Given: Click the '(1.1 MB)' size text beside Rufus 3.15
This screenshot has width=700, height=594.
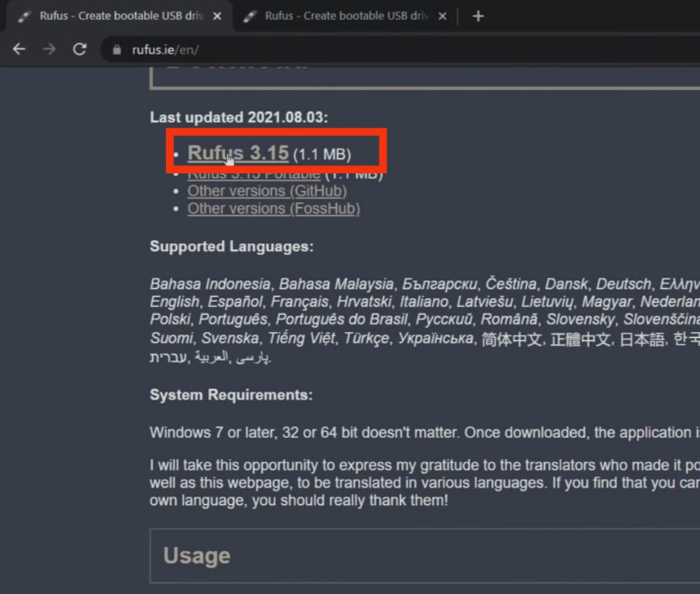Looking at the screenshot, I should (322, 154).
